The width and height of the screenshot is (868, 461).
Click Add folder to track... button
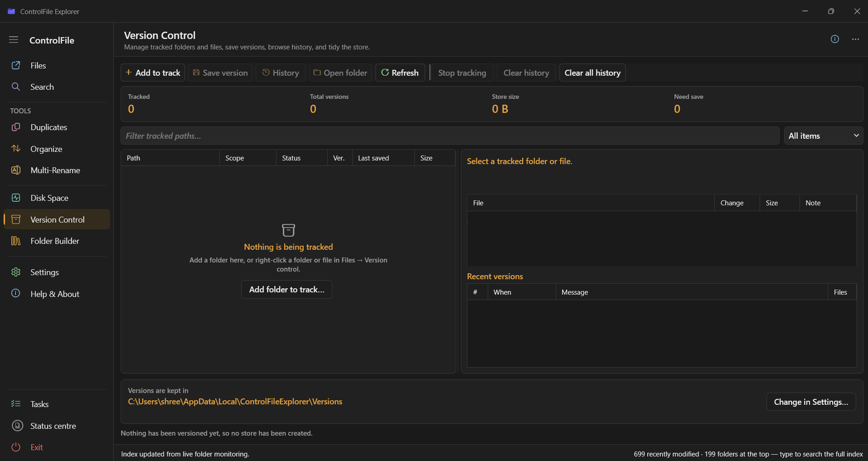[x=286, y=289]
